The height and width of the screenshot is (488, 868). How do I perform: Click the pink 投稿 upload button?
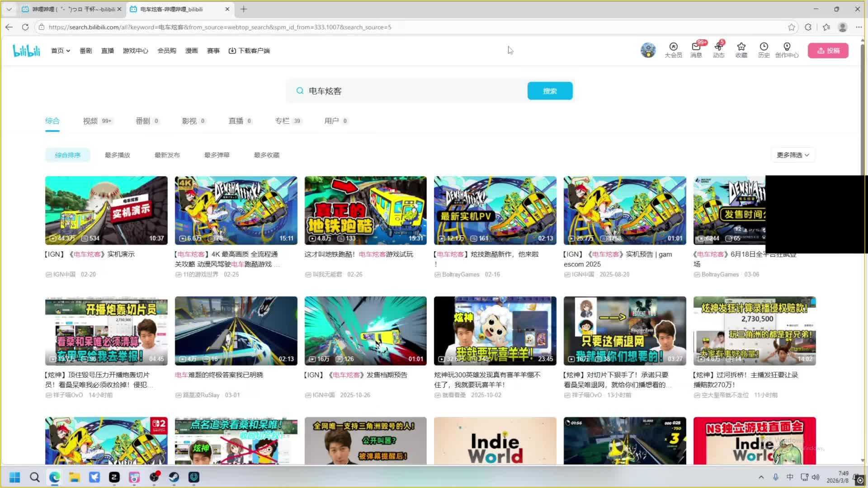tap(828, 51)
